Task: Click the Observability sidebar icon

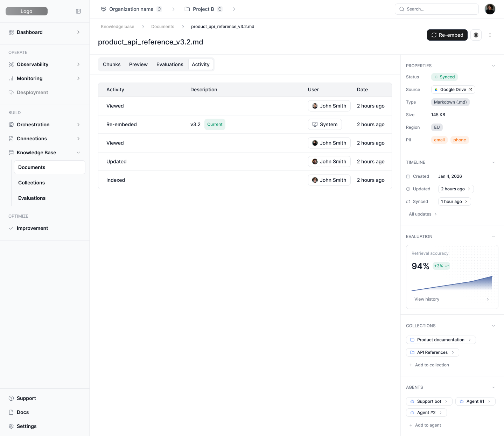Action: tap(11, 64)
